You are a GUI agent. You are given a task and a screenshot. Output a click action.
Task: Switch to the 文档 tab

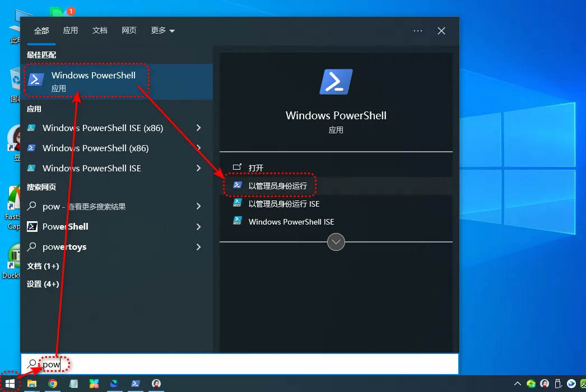click(99, 30)
